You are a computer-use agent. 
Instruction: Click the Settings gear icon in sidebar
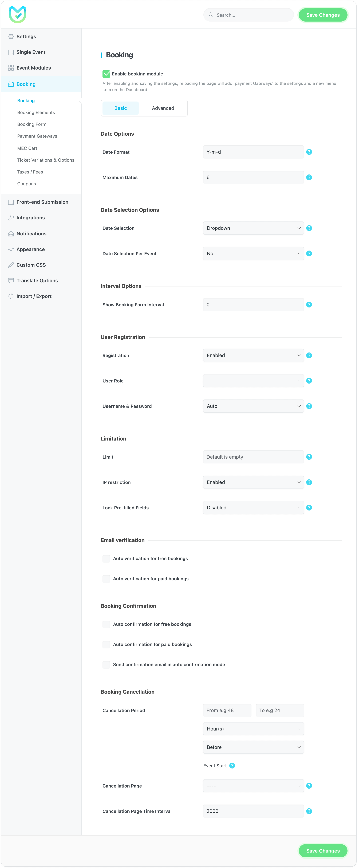point(11,36)
